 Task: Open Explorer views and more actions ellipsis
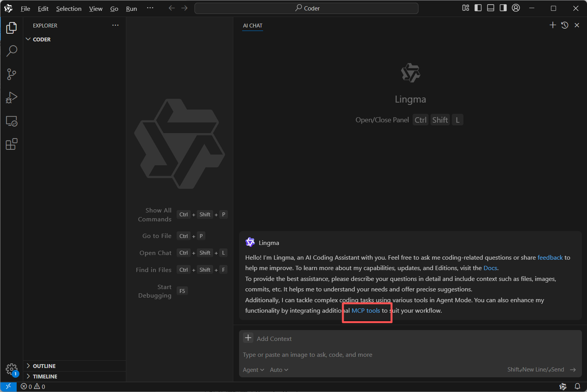pyautogui.click(x=115, y=25)
